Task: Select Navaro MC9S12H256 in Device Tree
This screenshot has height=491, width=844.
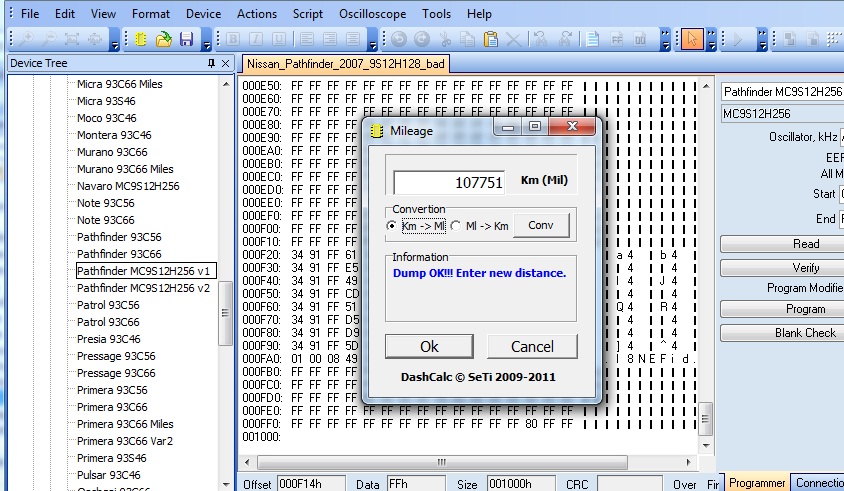Action: [x=128, y=186]
